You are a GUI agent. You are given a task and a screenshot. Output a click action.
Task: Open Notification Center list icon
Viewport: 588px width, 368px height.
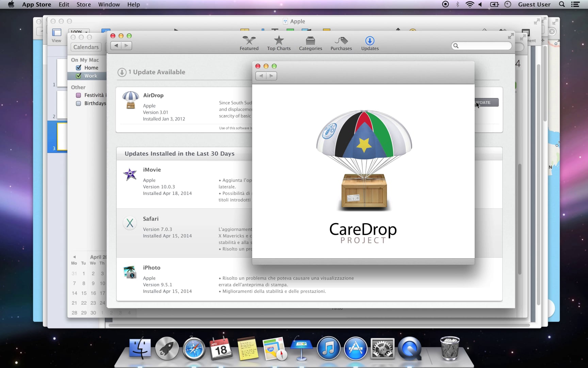(575, 4)
